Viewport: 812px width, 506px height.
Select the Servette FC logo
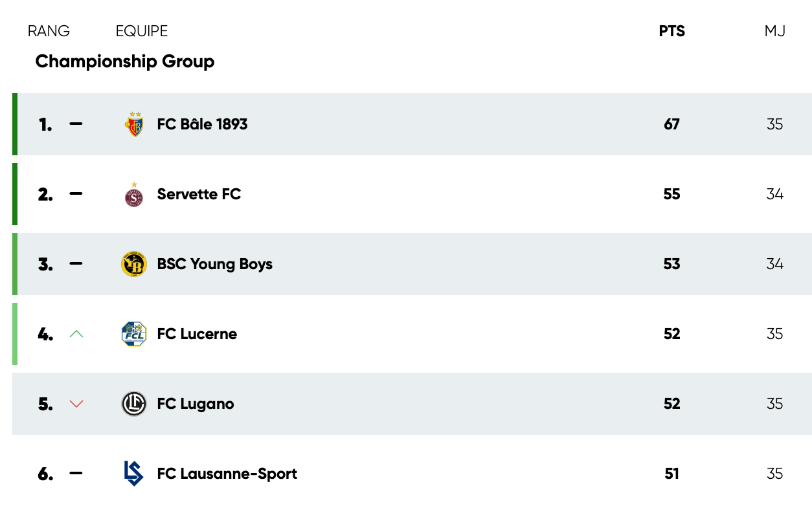134,194
